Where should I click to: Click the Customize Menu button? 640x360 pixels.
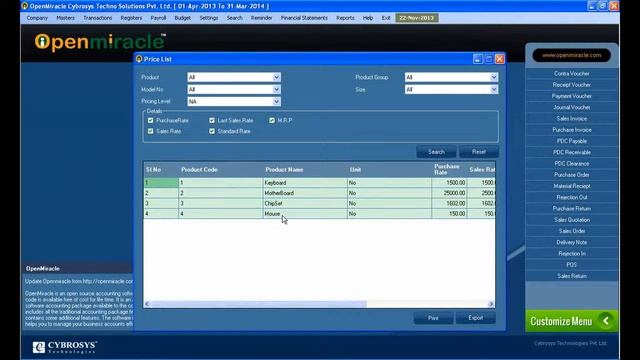pos(571,321)
